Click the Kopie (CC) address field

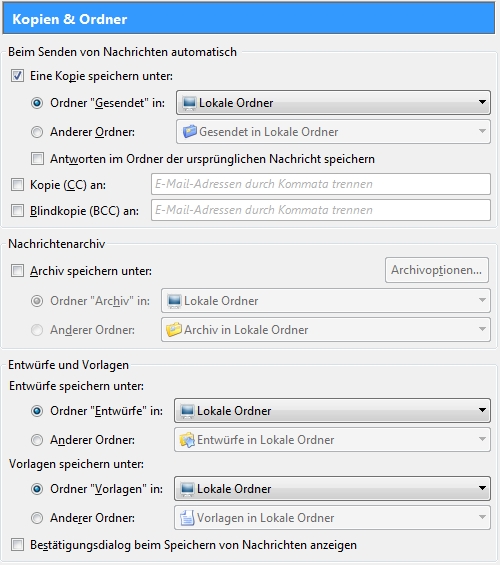pos(321,184)
